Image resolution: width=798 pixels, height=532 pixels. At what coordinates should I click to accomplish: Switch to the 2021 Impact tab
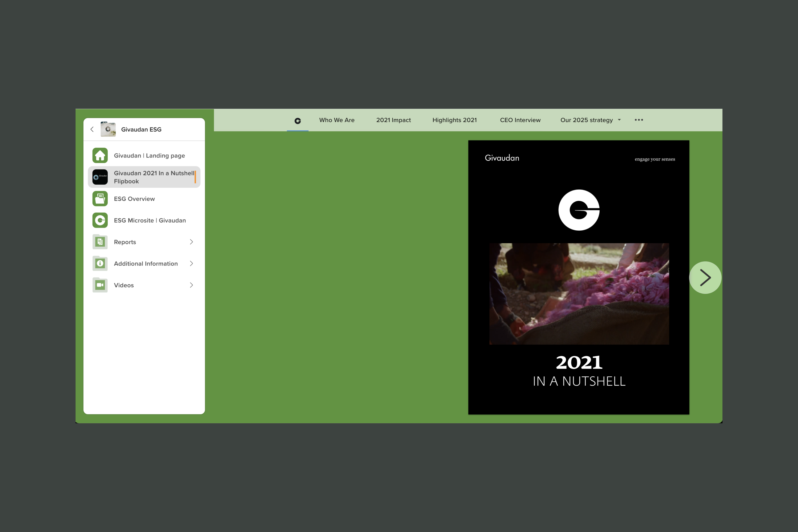click(x=393, y=120)
